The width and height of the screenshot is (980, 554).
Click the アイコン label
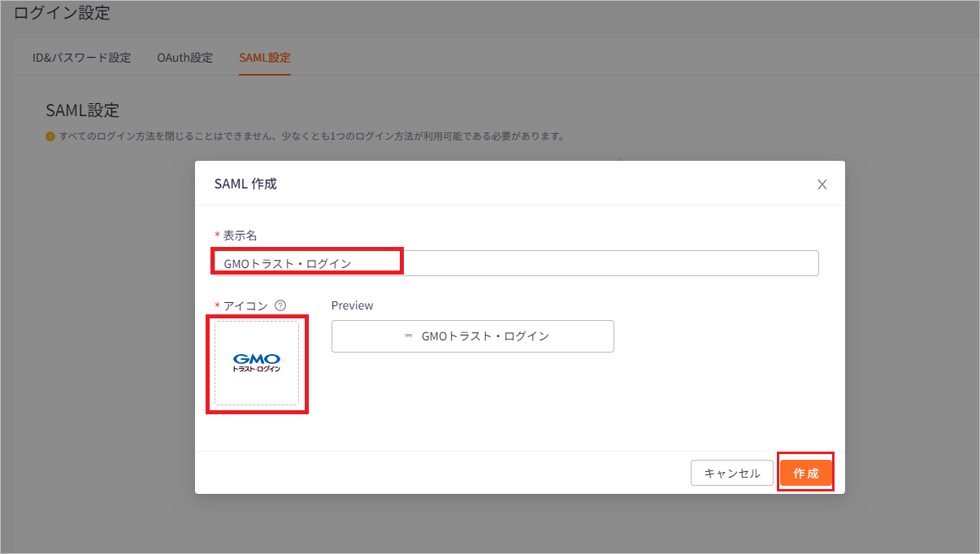245,305
